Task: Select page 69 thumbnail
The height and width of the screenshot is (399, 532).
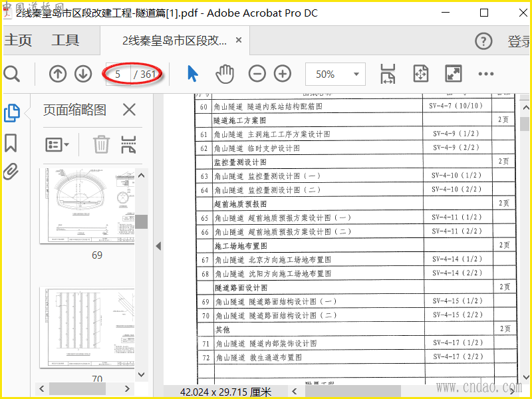Action: point(87,206)
